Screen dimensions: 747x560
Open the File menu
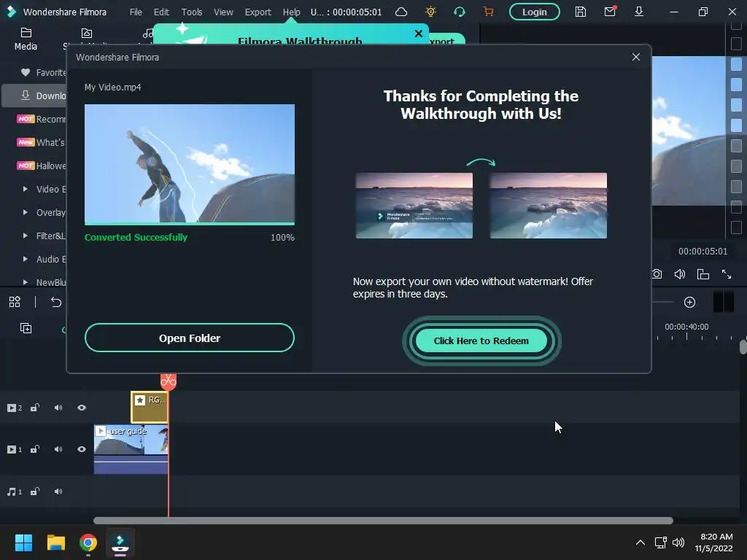pyautogui.click(x=136, y=12)
